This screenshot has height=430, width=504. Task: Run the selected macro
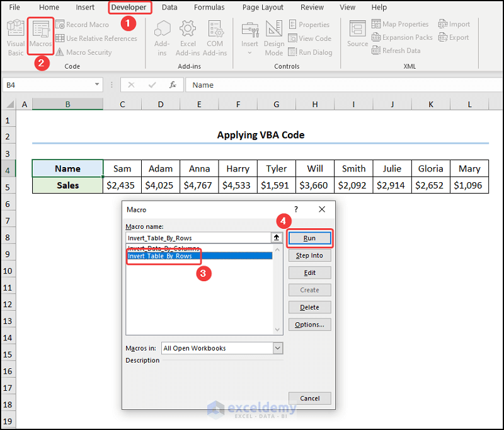click(x=309, y=238)
